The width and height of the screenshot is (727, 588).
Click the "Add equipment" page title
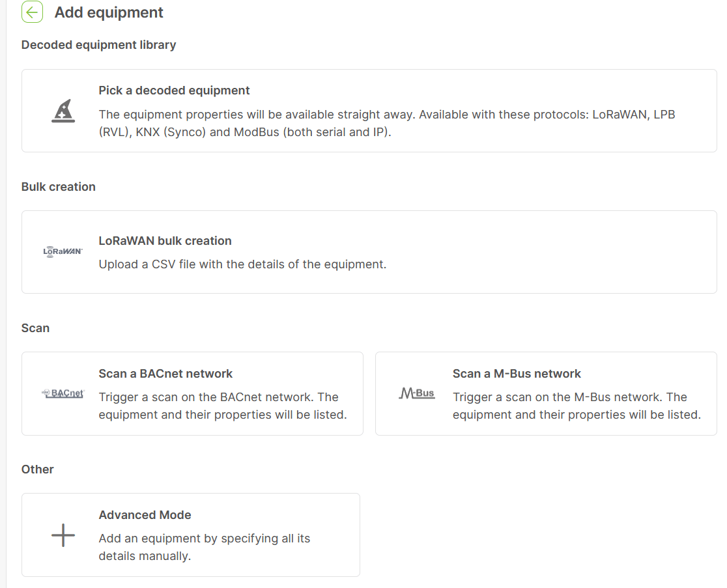pyautogui.click(x=109, y=12)
